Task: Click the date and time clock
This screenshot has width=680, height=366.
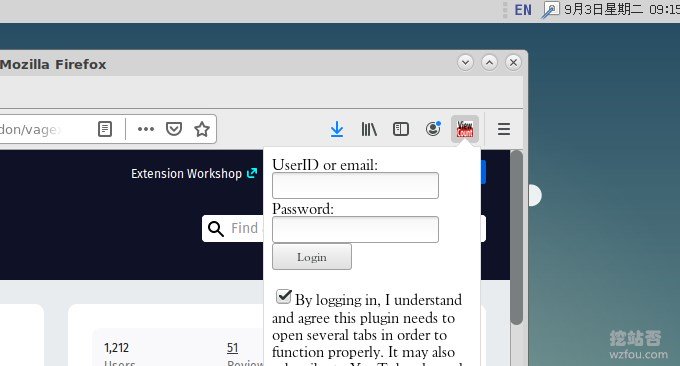Action: coord(622,10)
